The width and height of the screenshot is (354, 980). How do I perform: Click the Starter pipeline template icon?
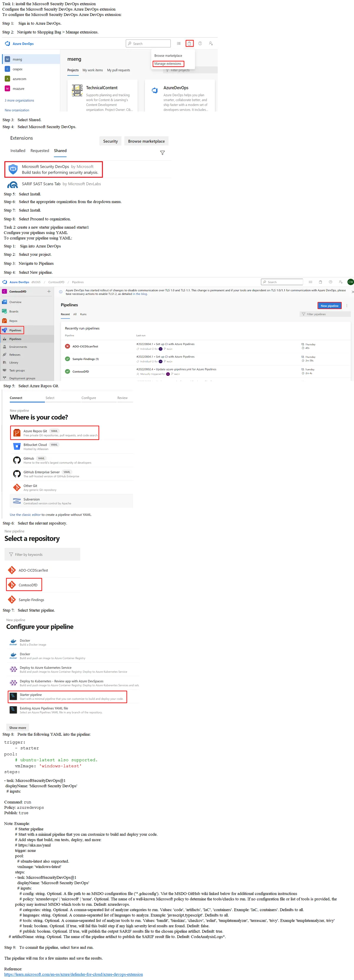coord(13,697)
